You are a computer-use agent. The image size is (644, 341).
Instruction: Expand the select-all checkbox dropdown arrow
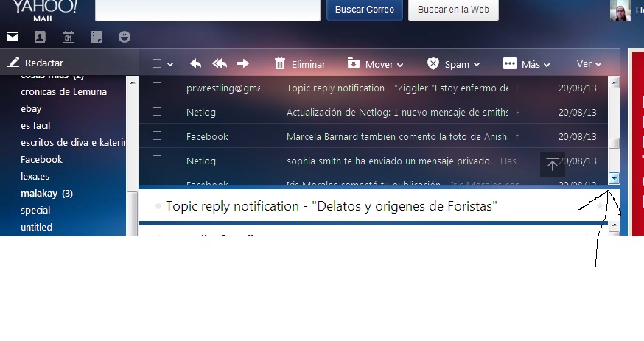tap(170, 64)
